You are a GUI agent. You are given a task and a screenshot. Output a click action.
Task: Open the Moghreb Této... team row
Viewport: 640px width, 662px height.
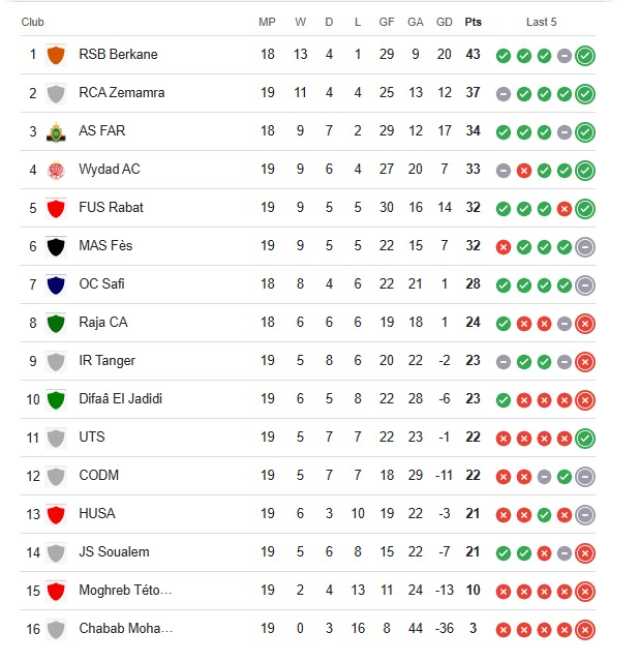[308, 590]
